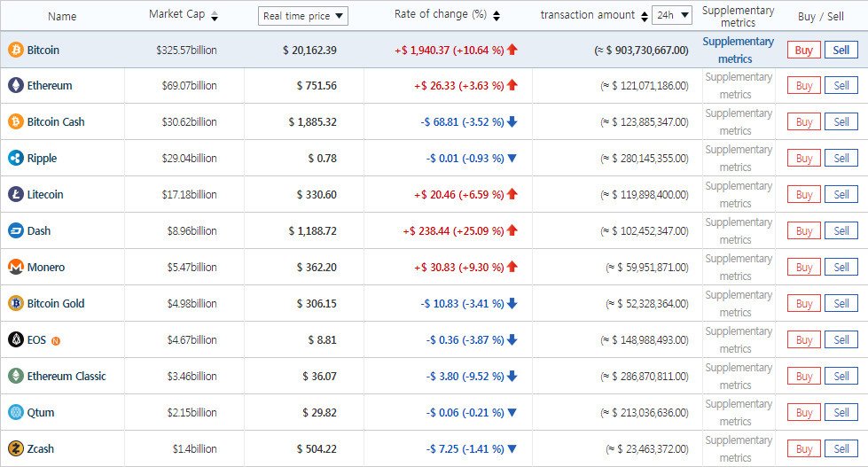
Task: Click the Monero coin icon
Action: pos(16,268)
